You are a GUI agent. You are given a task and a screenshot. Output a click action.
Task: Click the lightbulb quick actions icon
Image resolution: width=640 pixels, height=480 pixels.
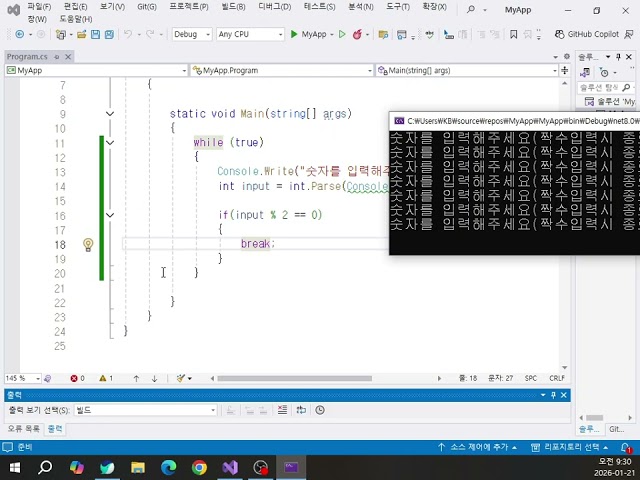(x=88, y=244)
